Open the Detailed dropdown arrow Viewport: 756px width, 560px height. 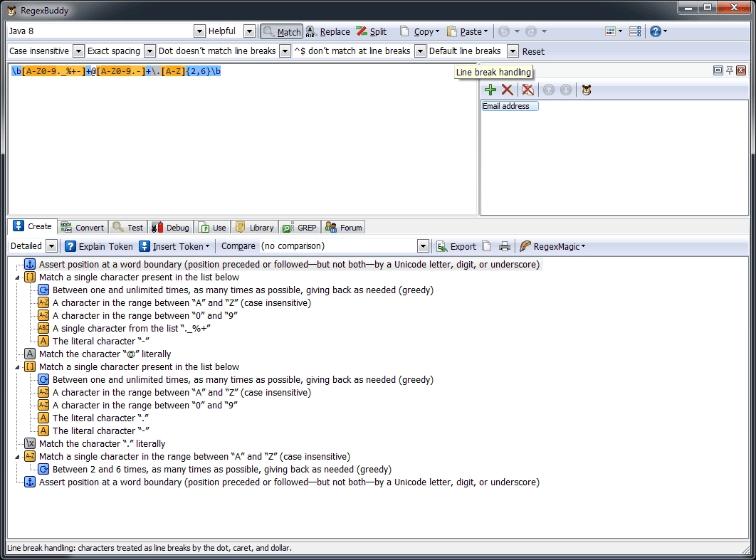coord(51,246)
